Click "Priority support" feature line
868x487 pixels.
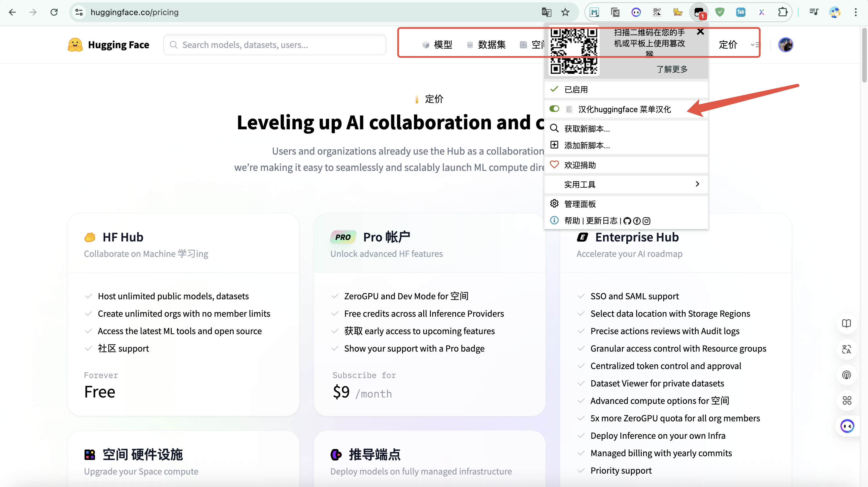tap(621, 470)
